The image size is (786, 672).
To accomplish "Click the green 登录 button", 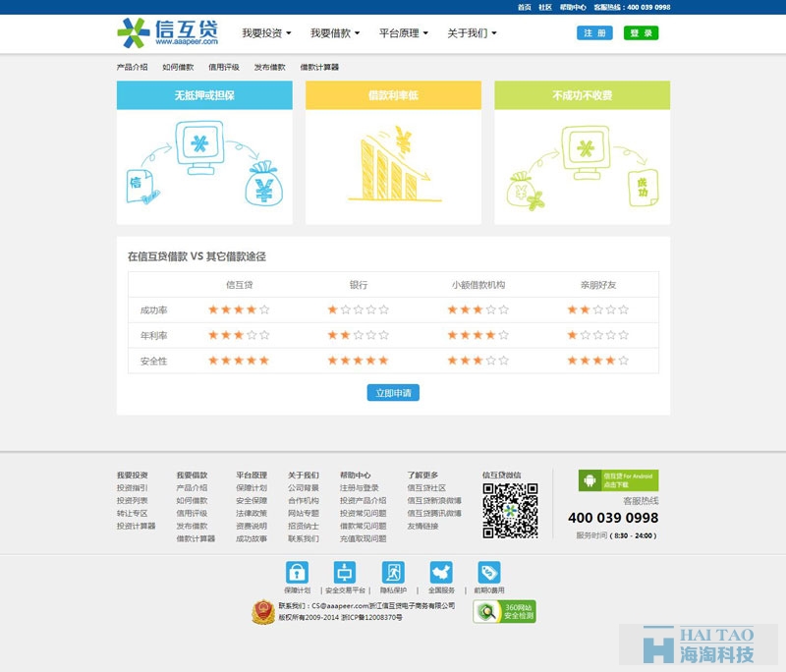I will [x=642, y=33].
